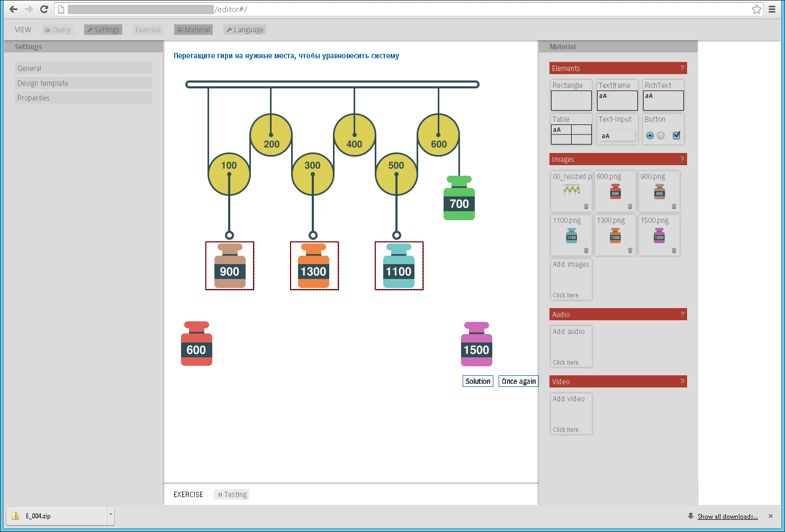The image size is (785, 532).
Task: Add video via the Click here box
Action: coord(571,413)
